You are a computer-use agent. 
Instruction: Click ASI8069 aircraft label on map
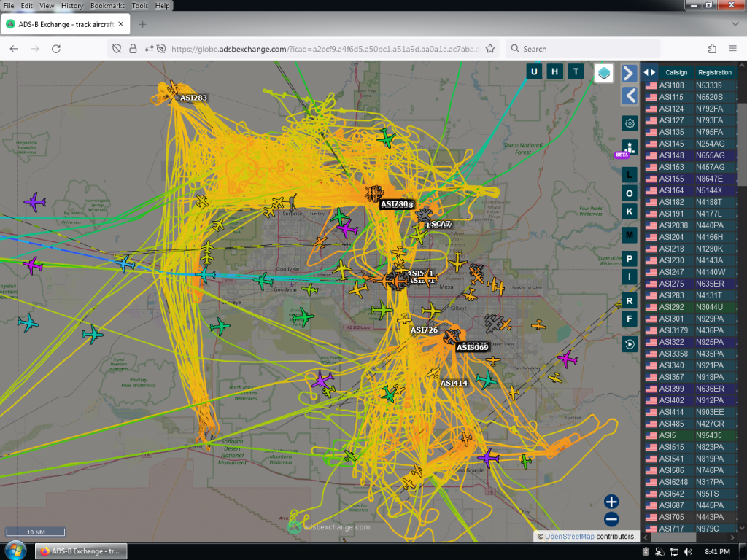472,347
